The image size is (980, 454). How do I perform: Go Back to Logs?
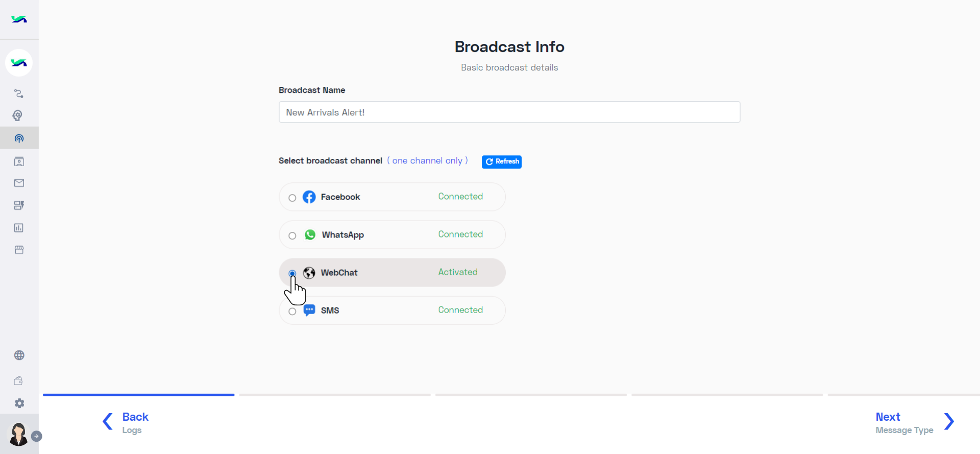point(135,423)
